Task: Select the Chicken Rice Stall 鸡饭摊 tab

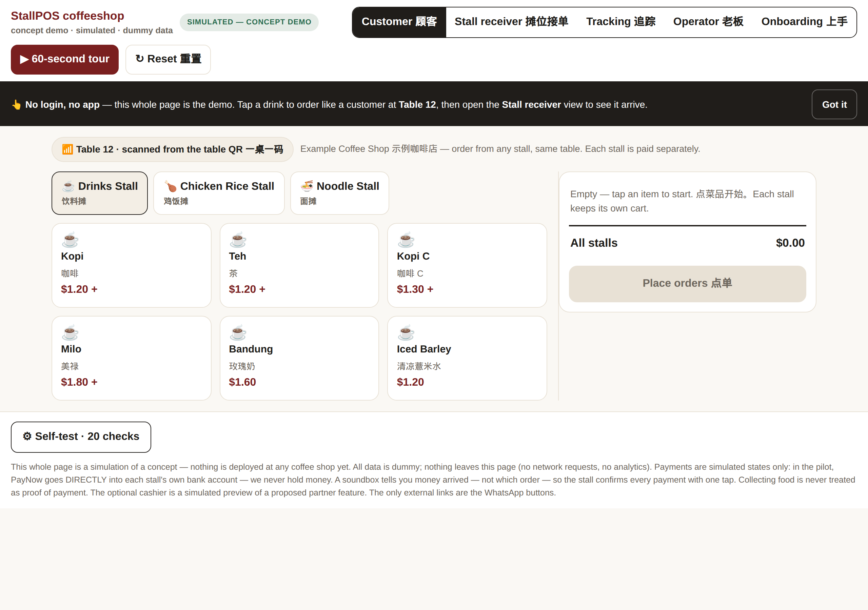Action: (219, 193)
